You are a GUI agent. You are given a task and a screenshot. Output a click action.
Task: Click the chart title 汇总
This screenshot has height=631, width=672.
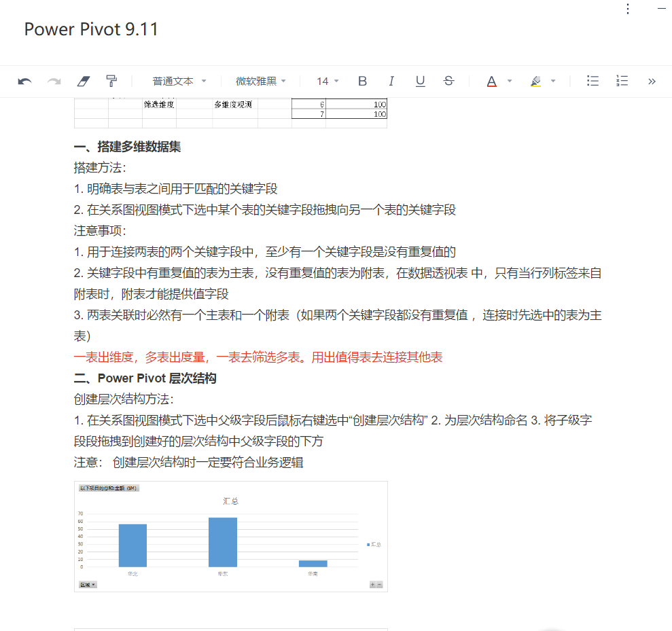coord(230,501)
